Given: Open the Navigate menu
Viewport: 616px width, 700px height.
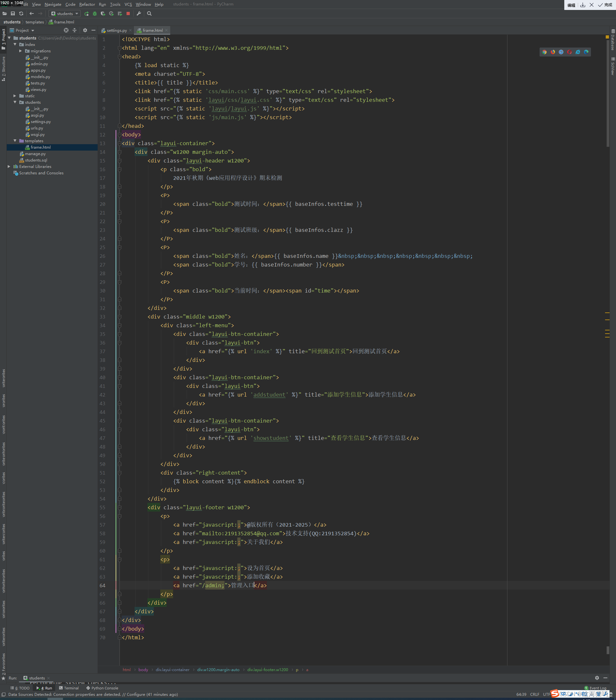Looking at the screenshot, I should coord(53,4).
